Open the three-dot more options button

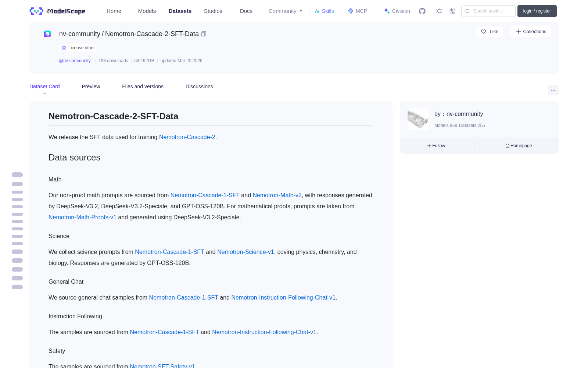click(x=553, y=90)
